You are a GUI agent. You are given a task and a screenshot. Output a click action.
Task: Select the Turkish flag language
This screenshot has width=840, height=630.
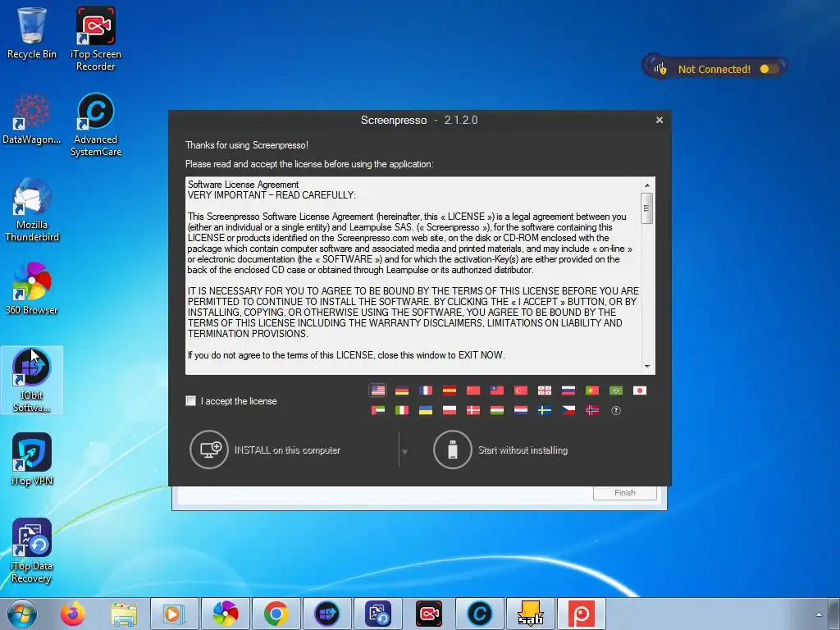pyautogui.click(x=521, y=390)
